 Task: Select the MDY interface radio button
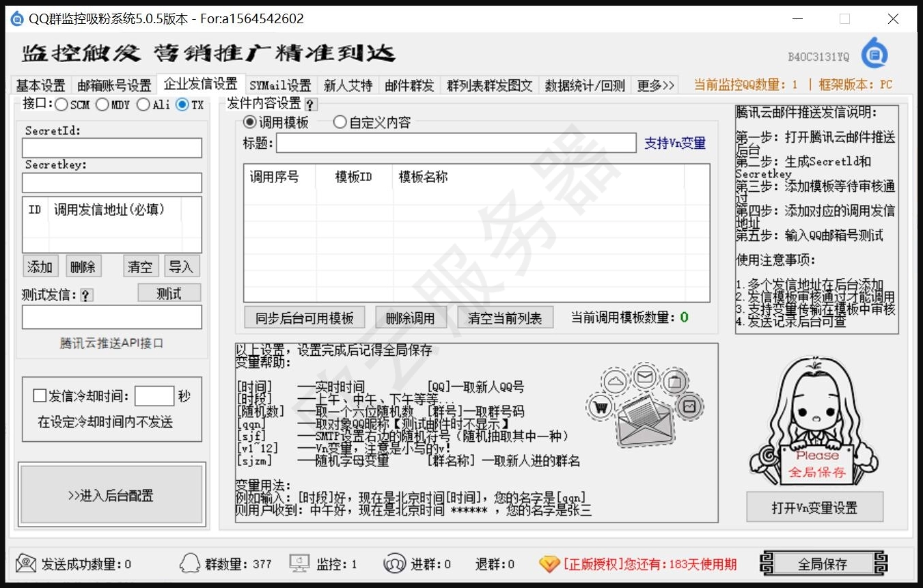(102, 104)
